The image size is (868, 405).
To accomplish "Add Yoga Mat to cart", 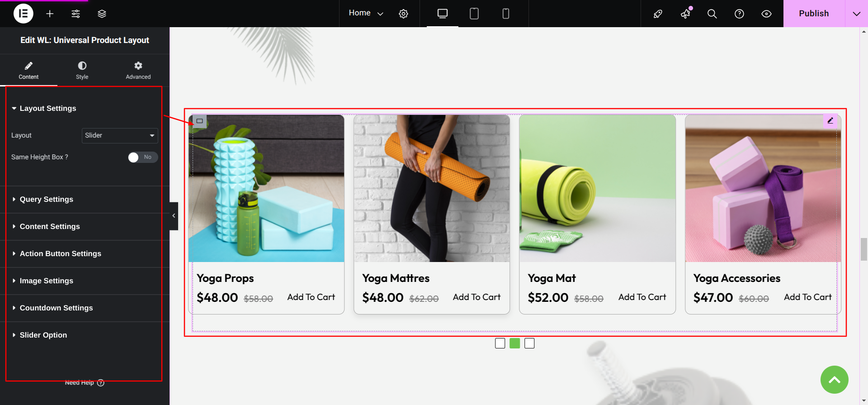I will 642,297.
